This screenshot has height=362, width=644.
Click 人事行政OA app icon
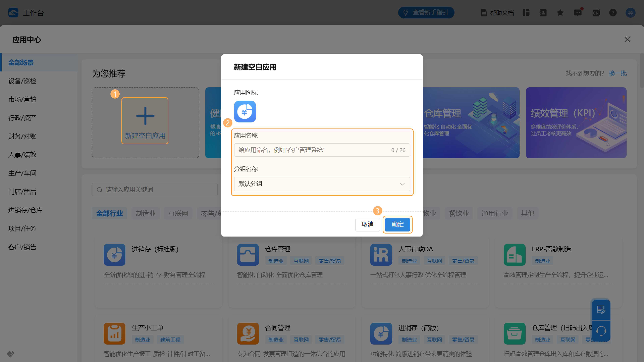click(381, 255)
